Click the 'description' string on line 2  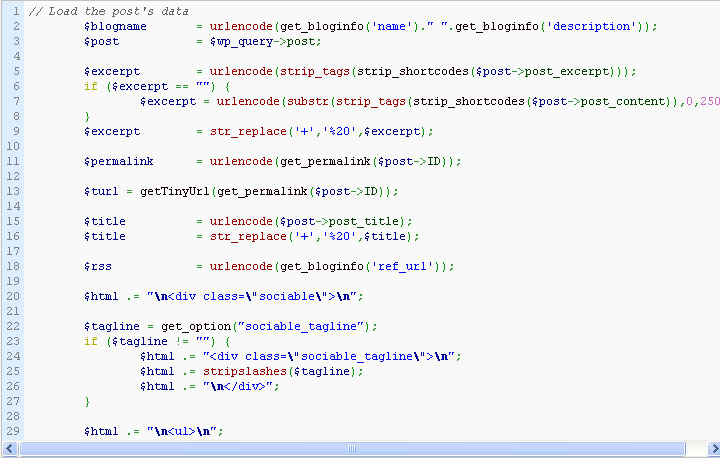tap(591, 27)
